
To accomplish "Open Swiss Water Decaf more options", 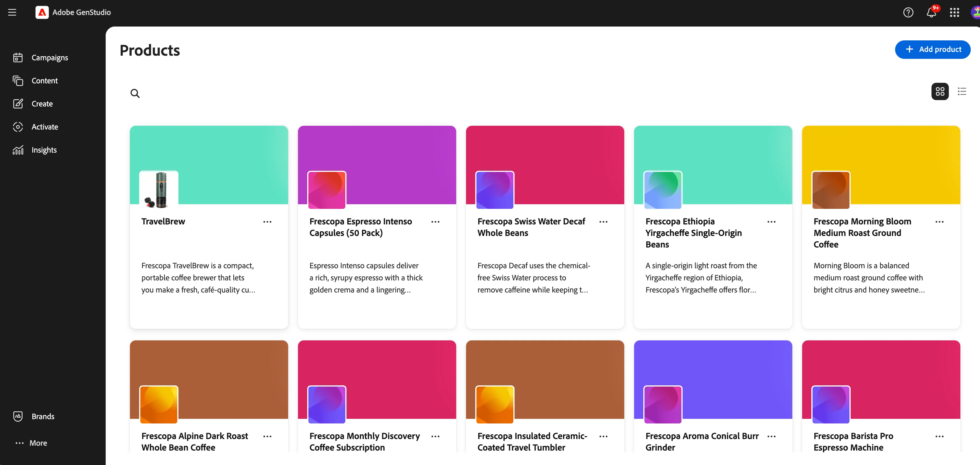I will (603, 222).
